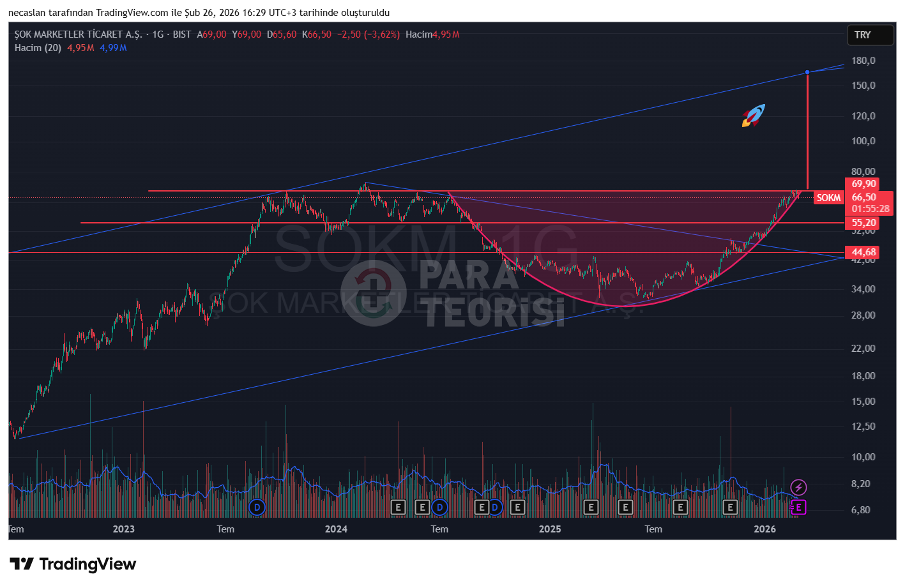Click the 1G interval in the chart header
The height and width of the screenshot is (588, 905).
point(158,34)
